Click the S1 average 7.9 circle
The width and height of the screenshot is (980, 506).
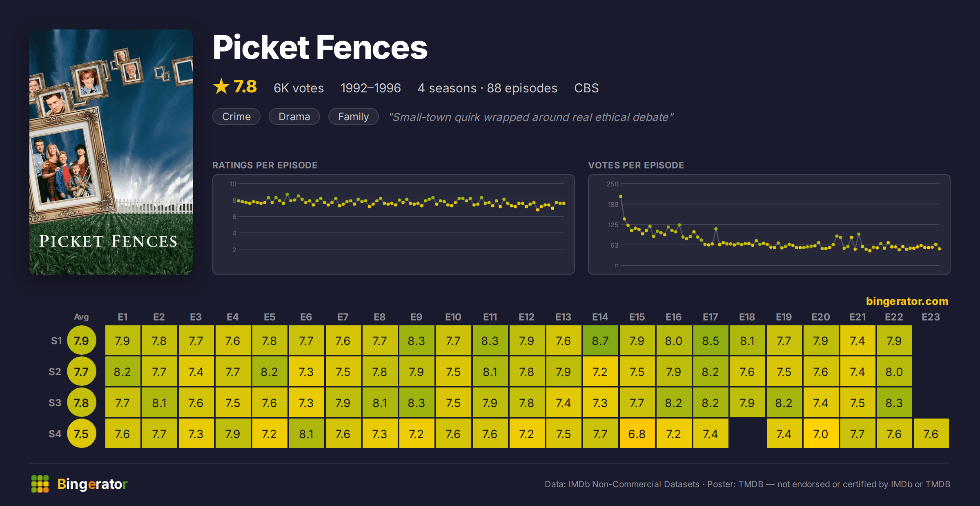[x=81, y=340]
